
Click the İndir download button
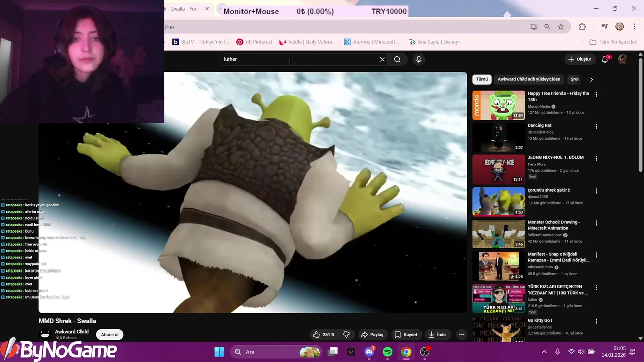click(437, 335)
